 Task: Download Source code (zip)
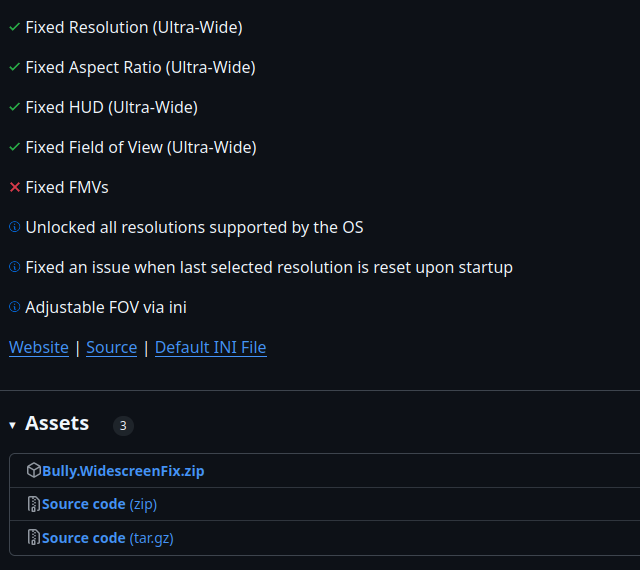(99, 504)
